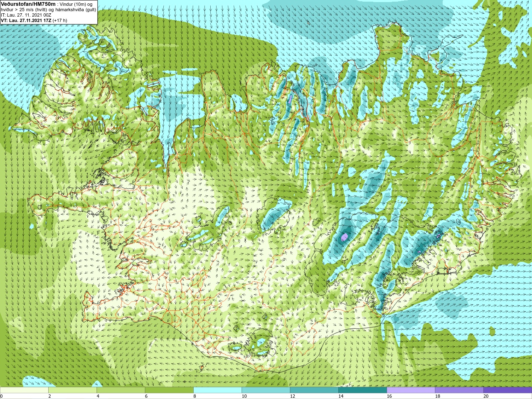532x399 pixels.
Task: Click the legend scale number 6
Action: 146,396
